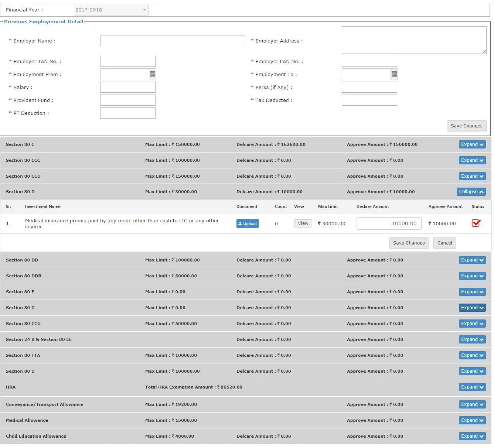
Task: Expand Child Education Allowance
Action: click(x=472, y=436)
